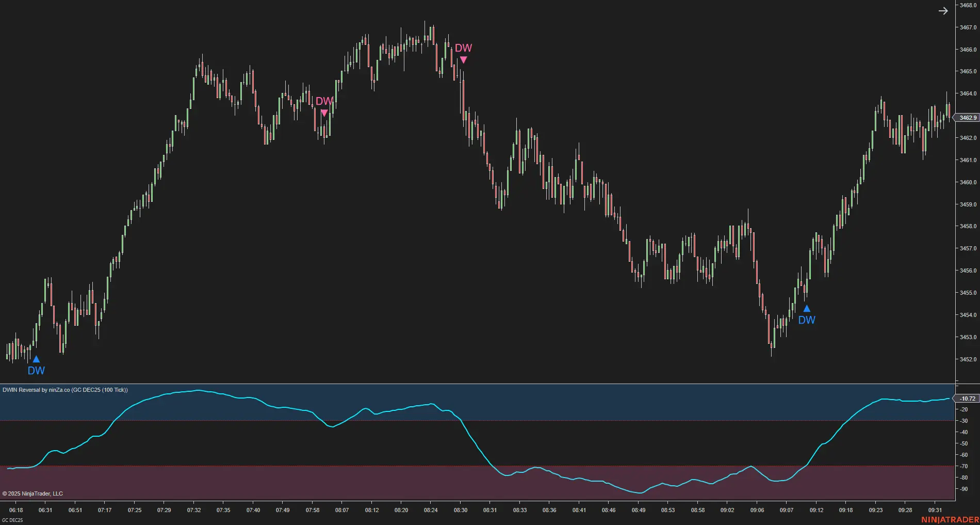Select the blue up triangle above right DW
980x525 pixels.
coord(807,309)
